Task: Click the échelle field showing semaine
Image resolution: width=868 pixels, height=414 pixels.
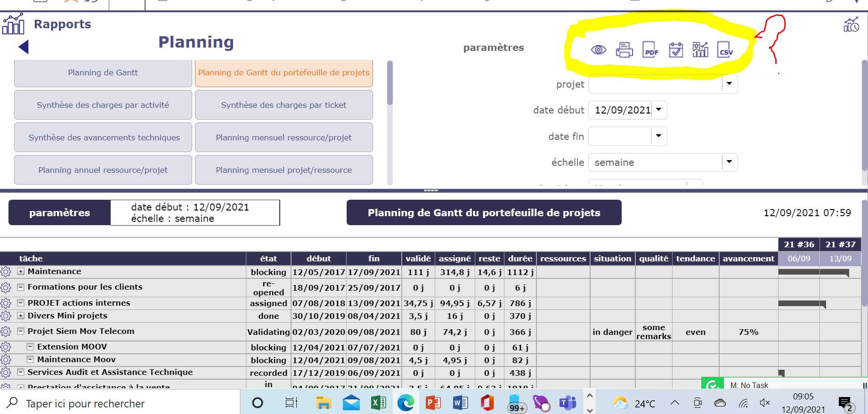Action: pyautogui.click(x=655, y=162)
